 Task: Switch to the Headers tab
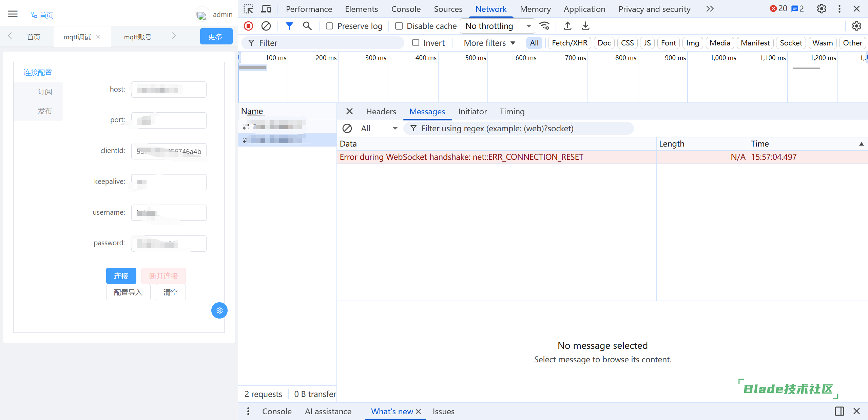381,112
